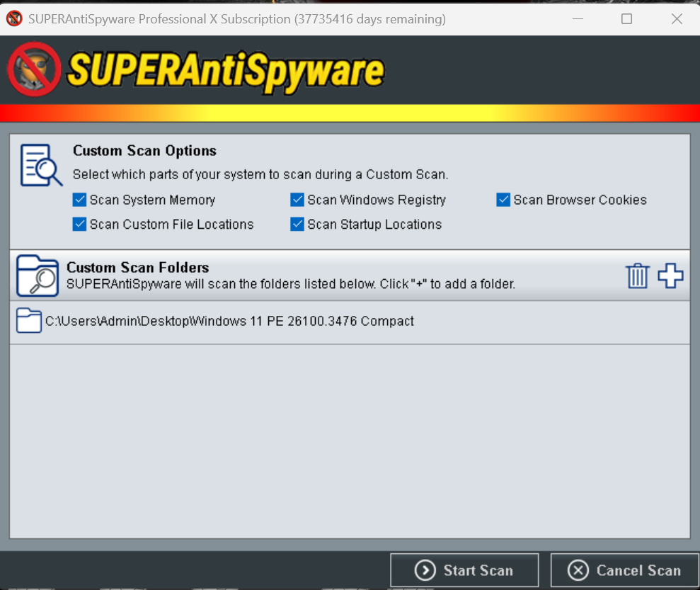The height and width of the screenshot is (590, 700).
Task: Click the SUPERAntiSpyware logo in header
Action: pos(197,69)
